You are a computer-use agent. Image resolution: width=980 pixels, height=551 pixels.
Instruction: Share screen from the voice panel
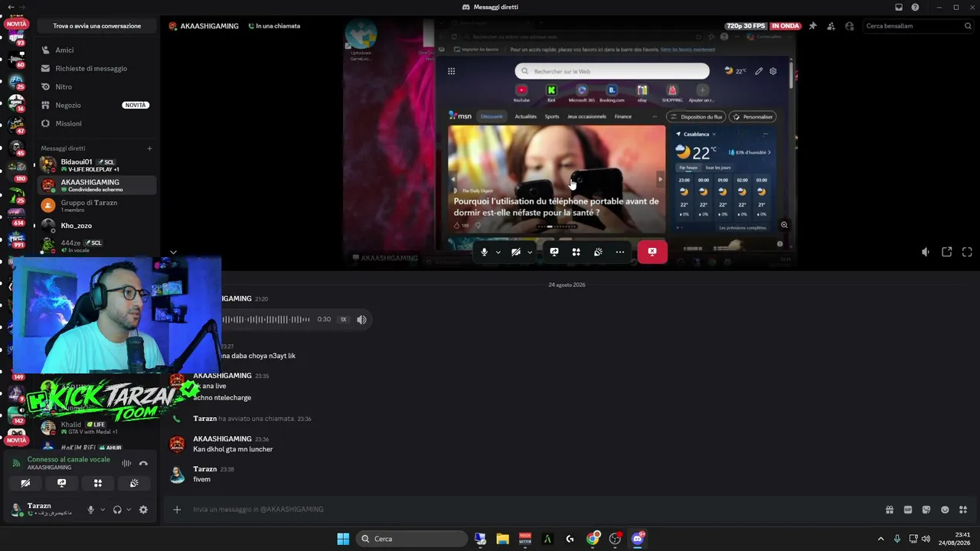click(x=61, y=483)
